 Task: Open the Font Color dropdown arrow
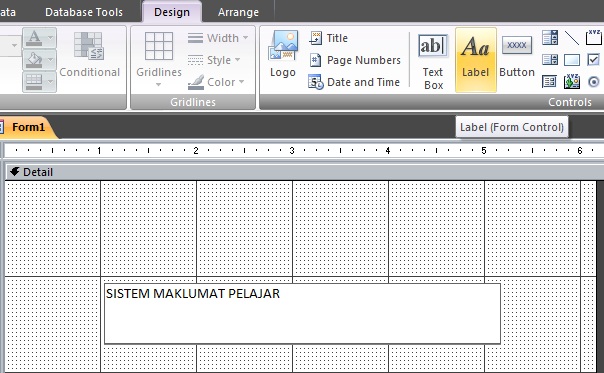coord(50,38)
